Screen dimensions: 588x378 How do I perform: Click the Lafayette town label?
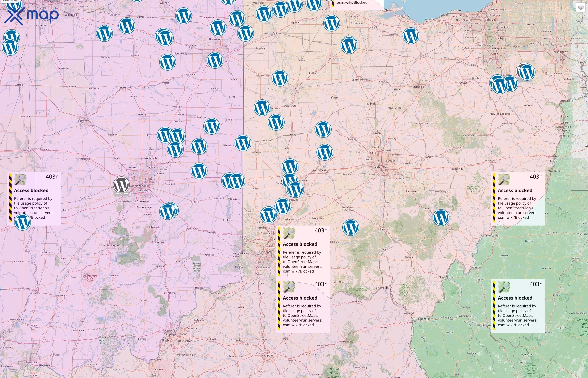(84, 121)
